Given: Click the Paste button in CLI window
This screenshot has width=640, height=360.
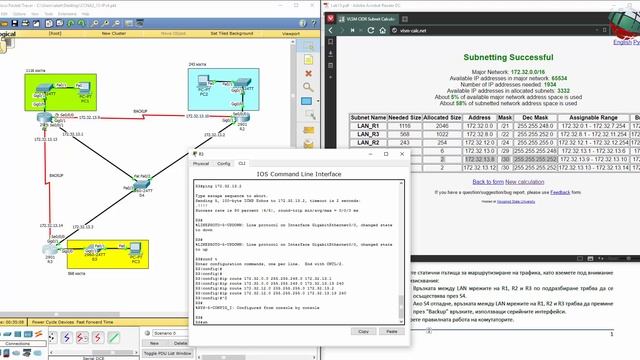Looking at the screenshot, I should 392,331.
